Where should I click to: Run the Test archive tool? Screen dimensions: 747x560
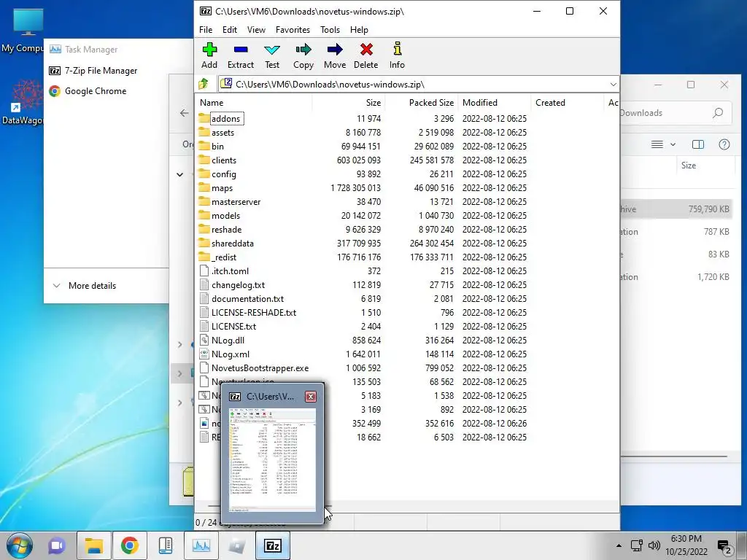tap(272, 55)
